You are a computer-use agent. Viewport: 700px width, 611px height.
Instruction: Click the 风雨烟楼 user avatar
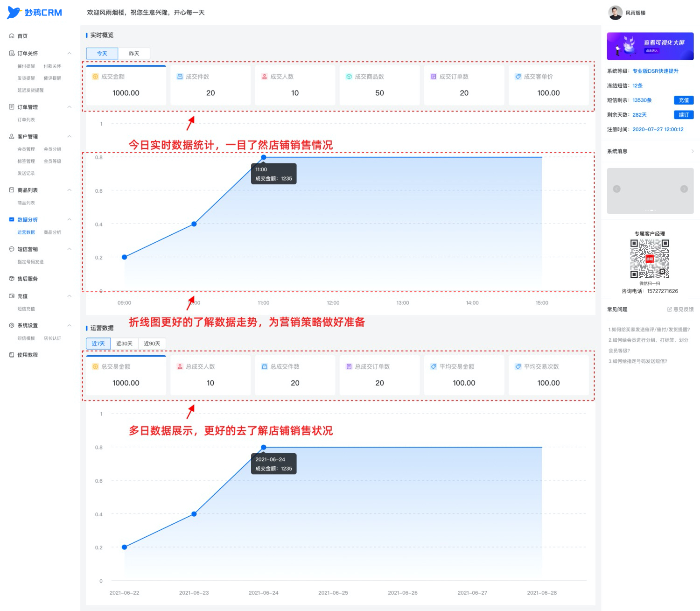tap(615, 13)
